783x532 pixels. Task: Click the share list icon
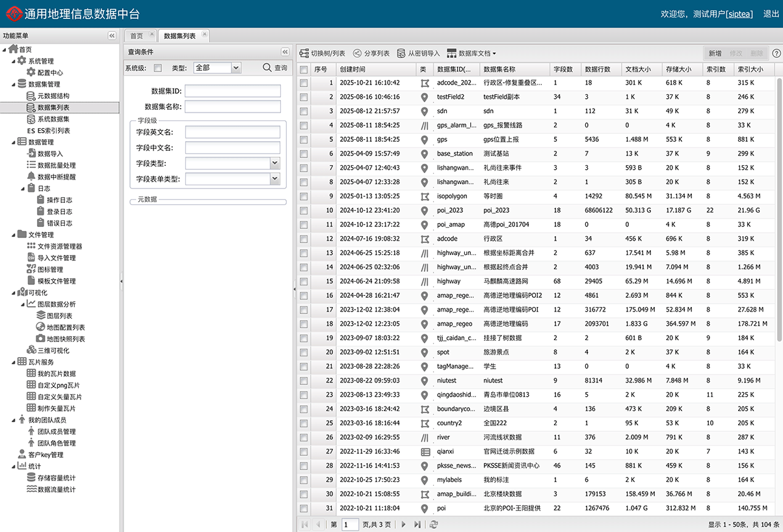[357, 53]
